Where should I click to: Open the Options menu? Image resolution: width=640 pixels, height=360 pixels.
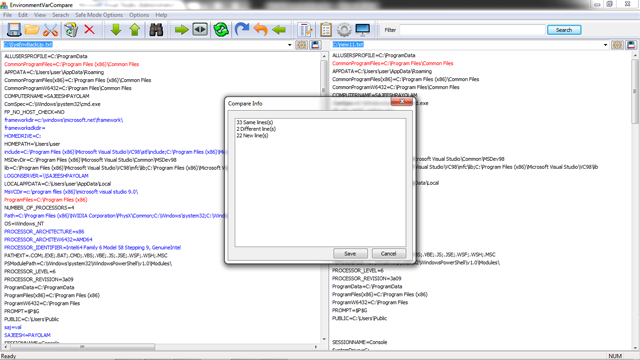(x=139, y=15)
